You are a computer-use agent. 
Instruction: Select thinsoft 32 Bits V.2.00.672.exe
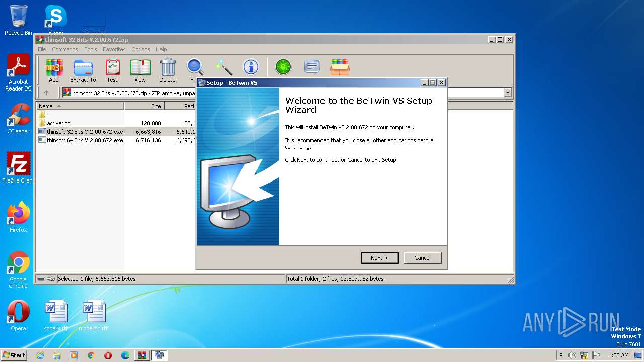point(80,132)
